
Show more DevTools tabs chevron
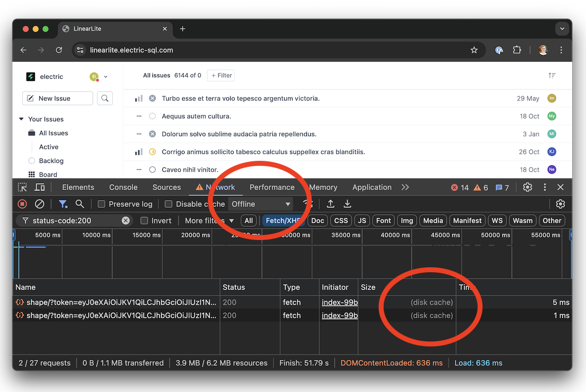click(x=405, y=187)
